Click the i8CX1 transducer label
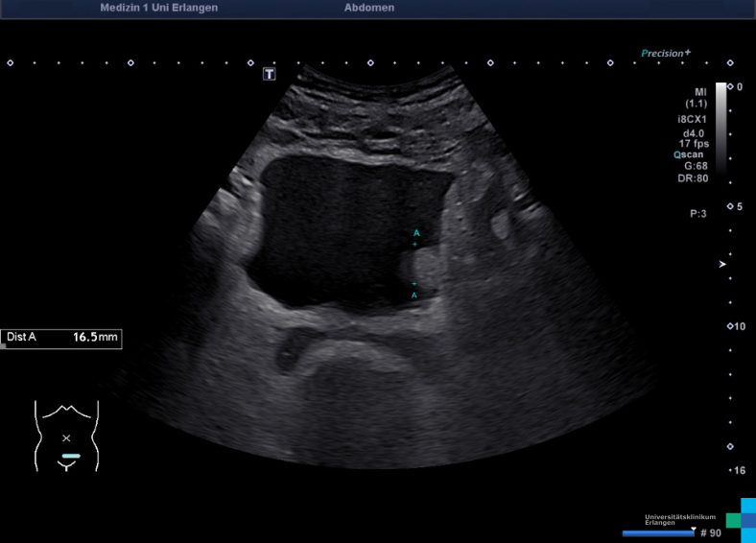The height and width of the screenshot is (543, 756). tap(692, 119)
